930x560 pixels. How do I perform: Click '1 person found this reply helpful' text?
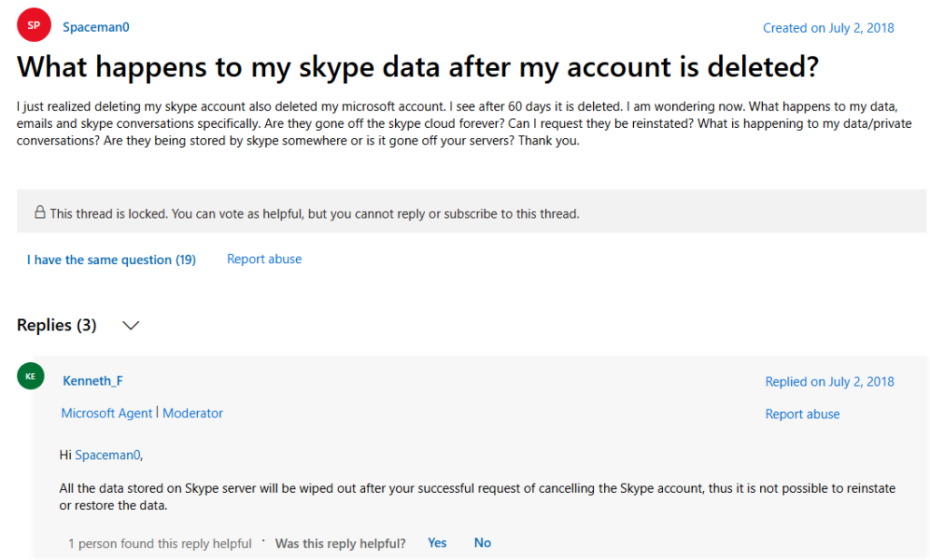[160, 543]
